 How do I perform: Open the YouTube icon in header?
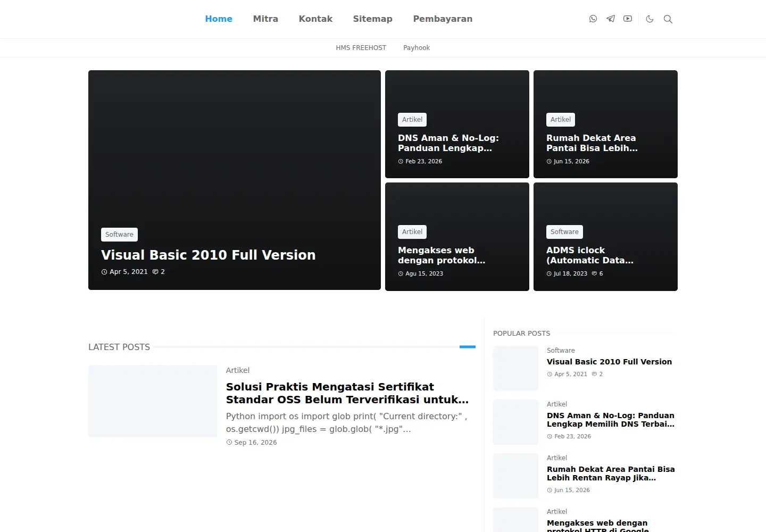pyautogui.click(x=628, y=19)
